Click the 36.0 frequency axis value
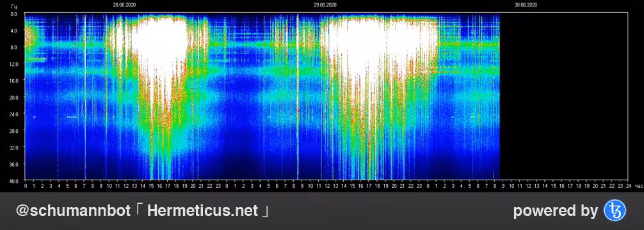 point(14,164)
